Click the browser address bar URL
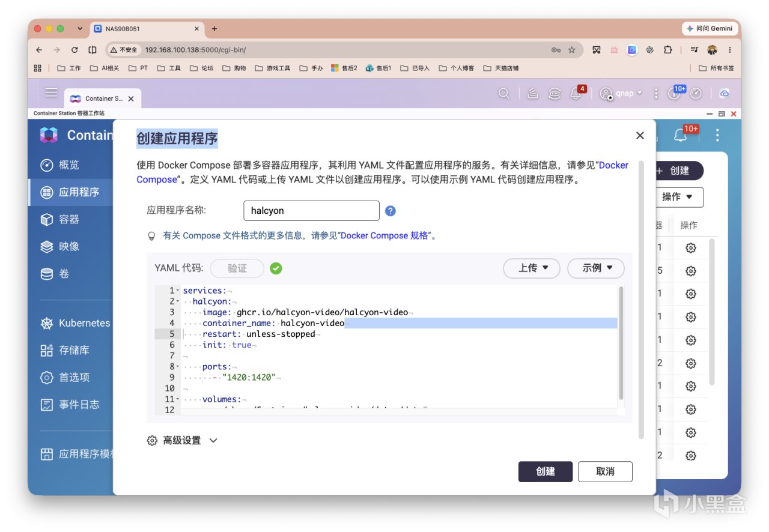This screenshot has height=532, width=769. 195,50
